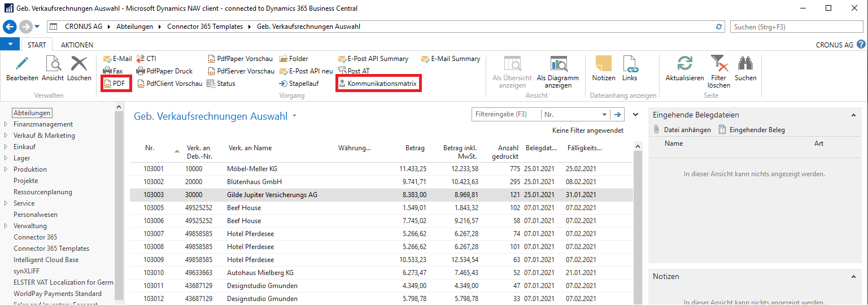Open the filter field dropdown showing Nr.
The image size is (868, 305).
604,114
